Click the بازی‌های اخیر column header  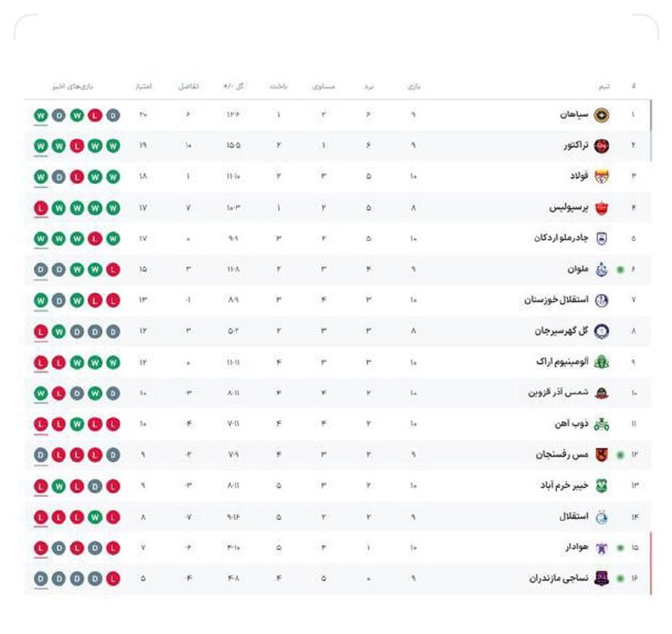point(73,86)
